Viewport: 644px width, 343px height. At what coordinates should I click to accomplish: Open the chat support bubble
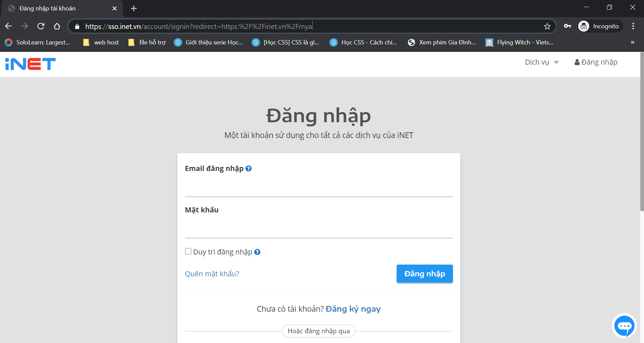click(x=624, y=325)
